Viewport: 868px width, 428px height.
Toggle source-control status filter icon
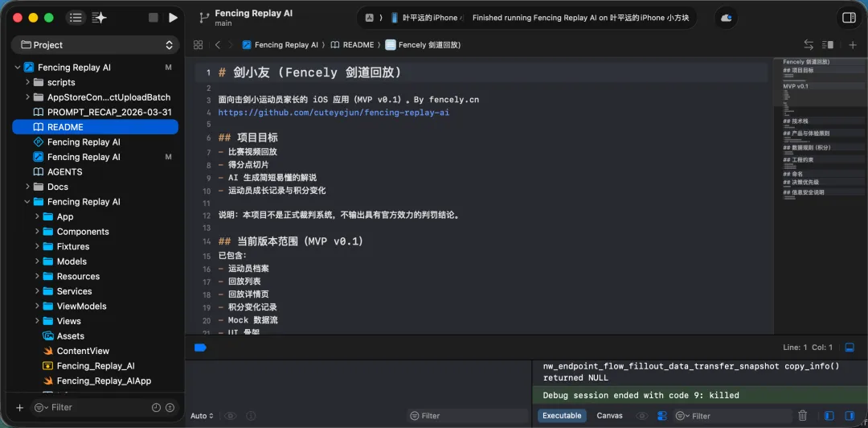coord(170,408)
